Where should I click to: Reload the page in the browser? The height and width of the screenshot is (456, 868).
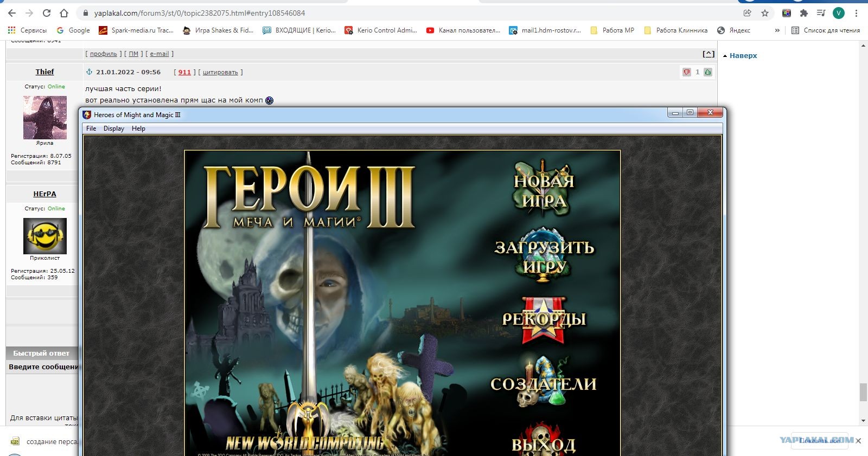click(x=47, y=13)
